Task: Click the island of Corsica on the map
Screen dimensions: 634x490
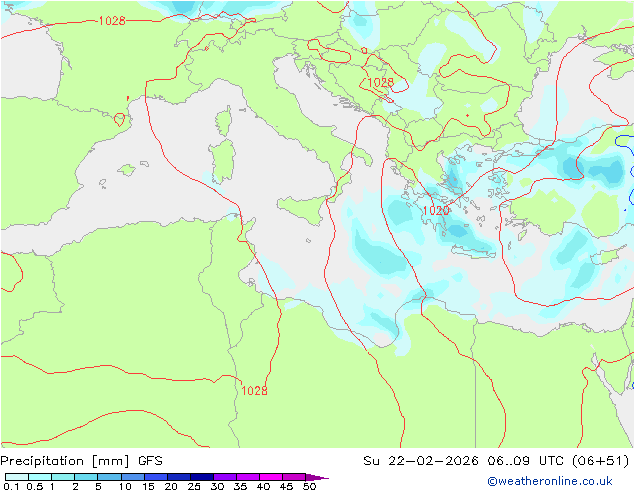Action: coord(224,121)
